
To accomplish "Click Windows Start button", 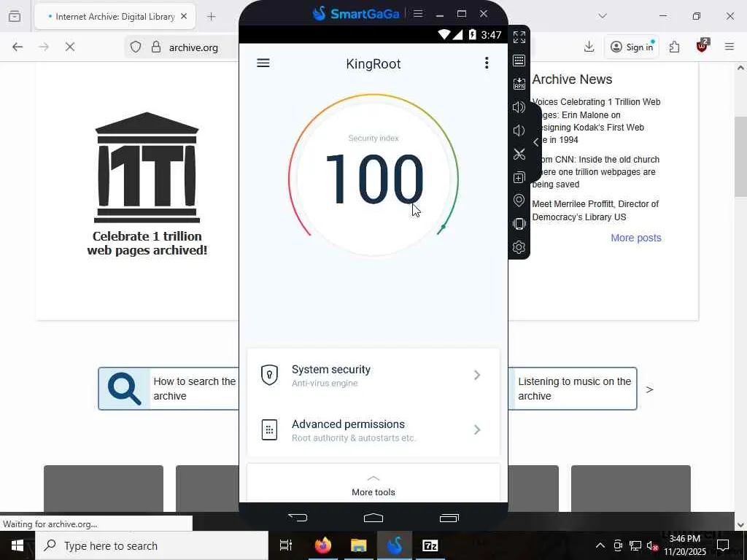I will click(x=18, y=545).
